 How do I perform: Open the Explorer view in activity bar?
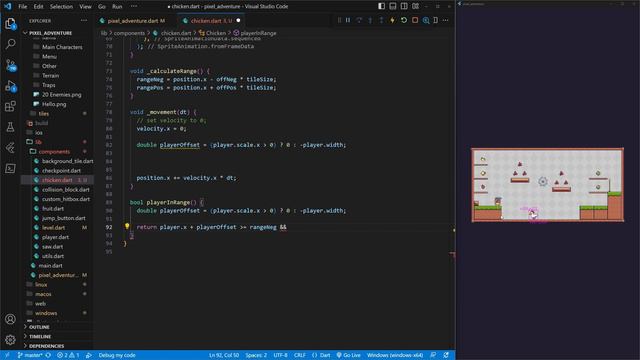pyautogui.click(x=10, y=24)
